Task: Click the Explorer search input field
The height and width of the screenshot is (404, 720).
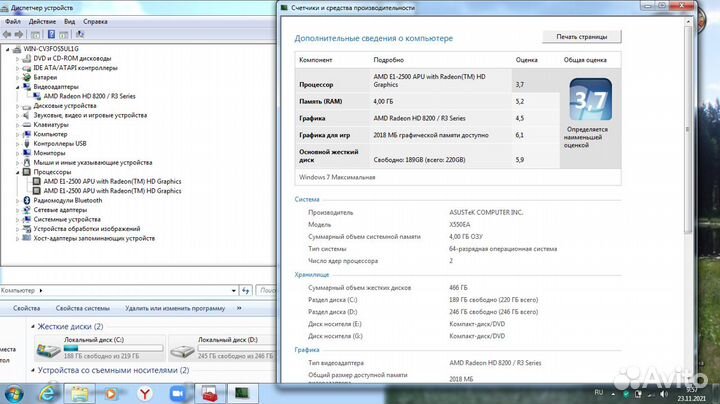Action: (x=266, y=291)
